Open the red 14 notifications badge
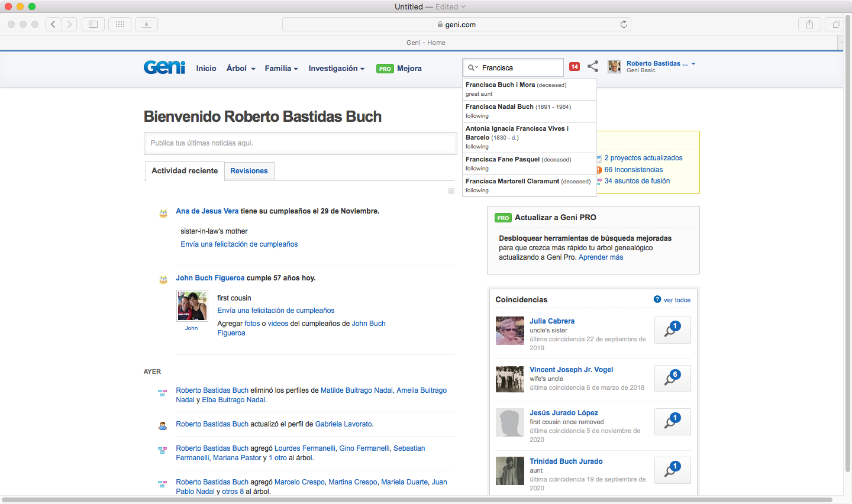The width and height of the screenshot is (852, 504). coord(574,67)
